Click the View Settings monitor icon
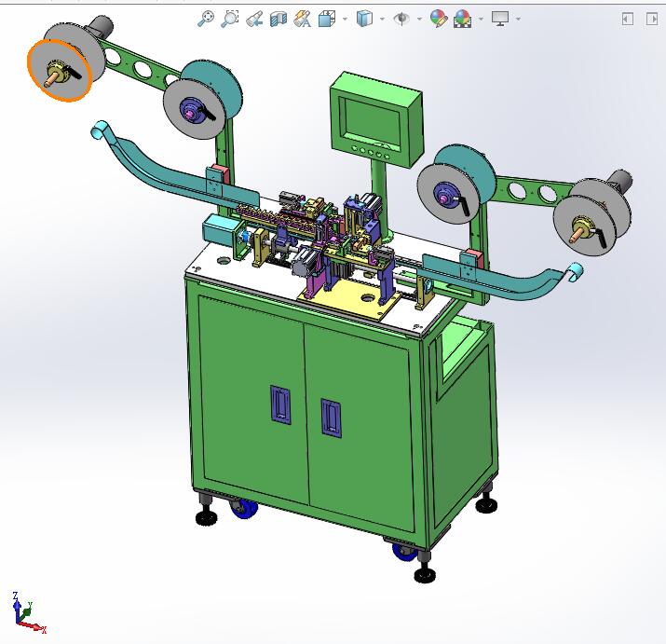This screenshot has height=644, width=666. [500, 19]
